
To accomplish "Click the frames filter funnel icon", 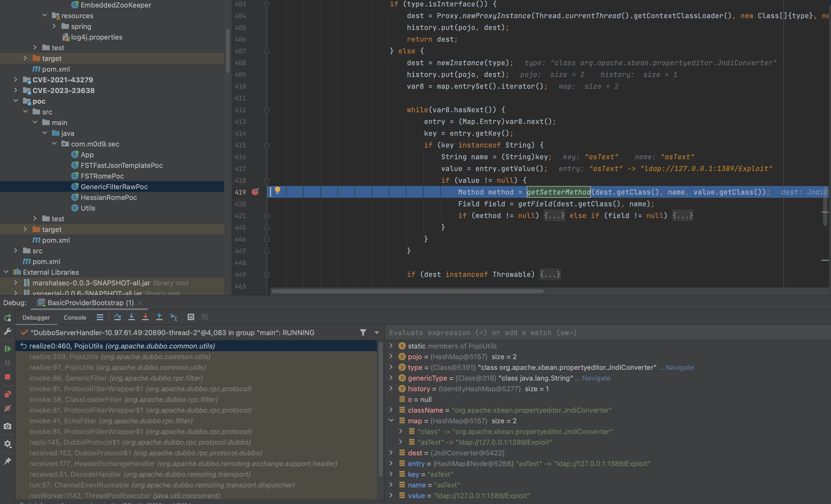I will pos(363,332).
